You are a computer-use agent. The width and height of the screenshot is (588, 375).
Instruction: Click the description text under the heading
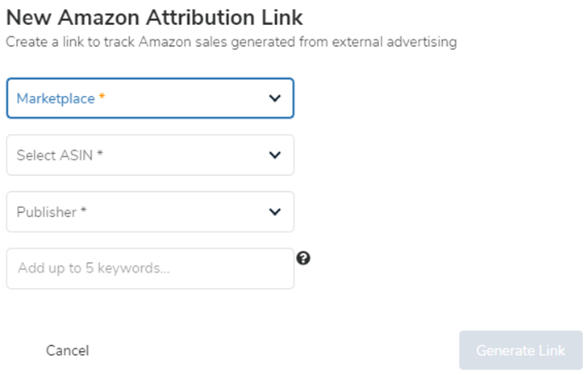[231, 41]
